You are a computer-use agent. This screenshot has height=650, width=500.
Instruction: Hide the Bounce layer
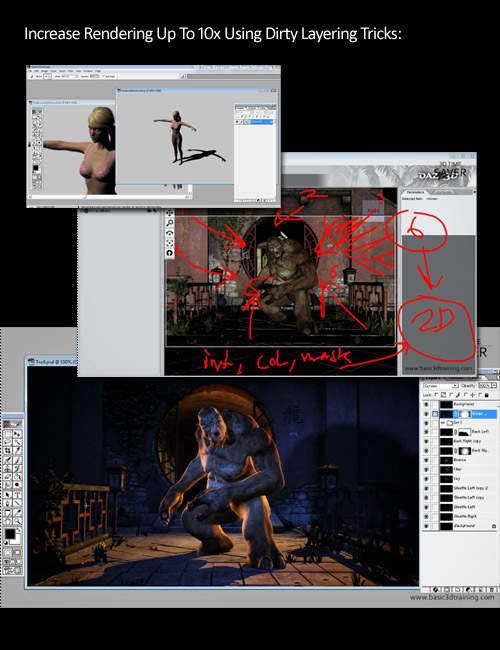426,460
